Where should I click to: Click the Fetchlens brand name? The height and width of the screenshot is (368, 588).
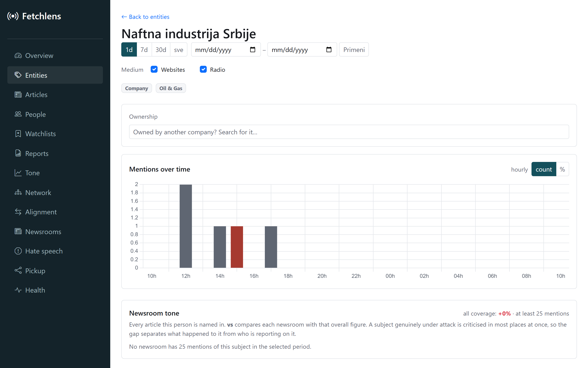click(42, 16)
